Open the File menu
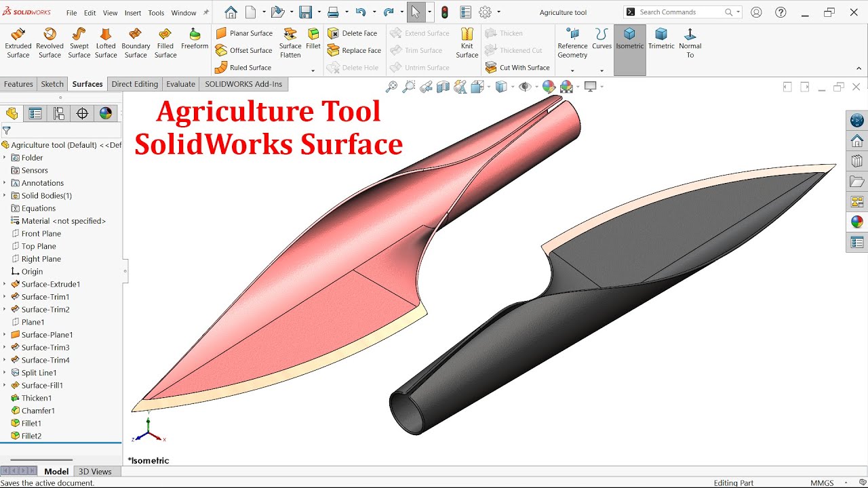Image resolution: width=868 pixels, height=488 pixels. coord(71,13)
